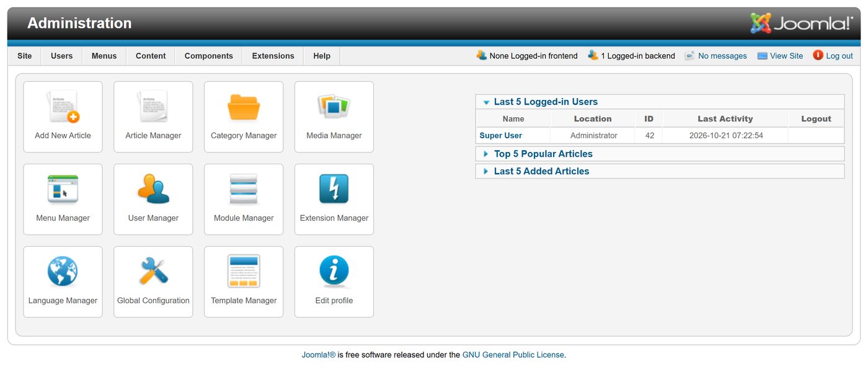Expand the Last 5 Added Articles panel
This screenshot has width=868, height=372.
click(x=660, y=171)
